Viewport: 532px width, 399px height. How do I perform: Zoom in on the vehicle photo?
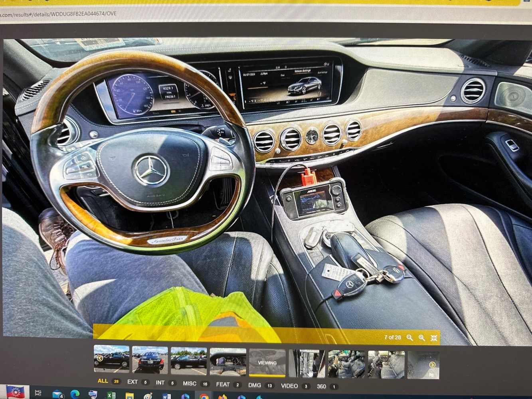[x=421, y=338]
